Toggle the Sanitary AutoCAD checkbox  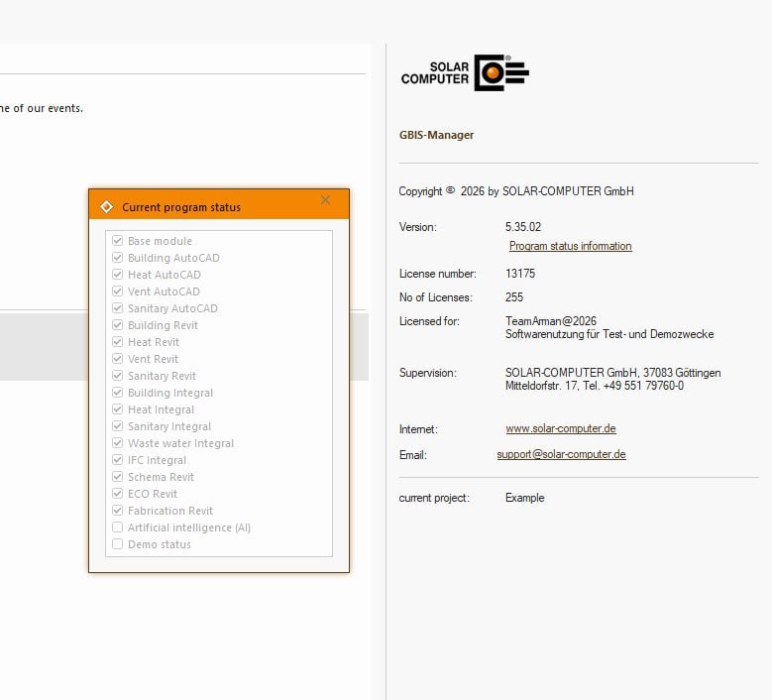coord(117,308)
